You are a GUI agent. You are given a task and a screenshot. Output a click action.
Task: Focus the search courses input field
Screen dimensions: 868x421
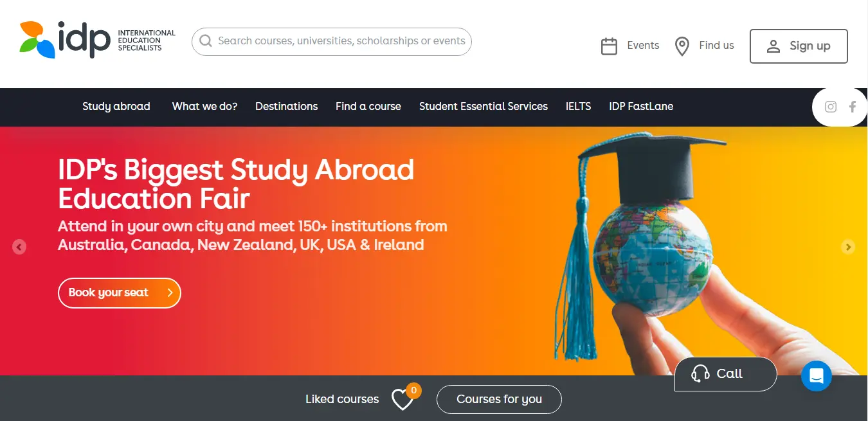[332, 41]
